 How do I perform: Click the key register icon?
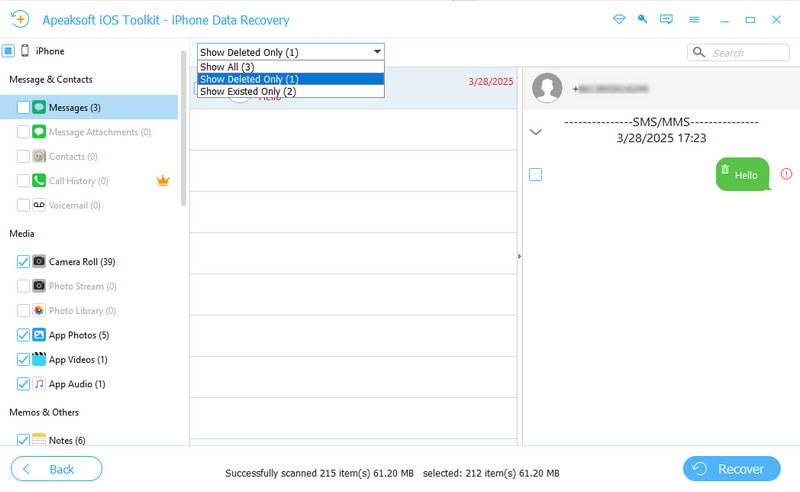tap(642, 19)
